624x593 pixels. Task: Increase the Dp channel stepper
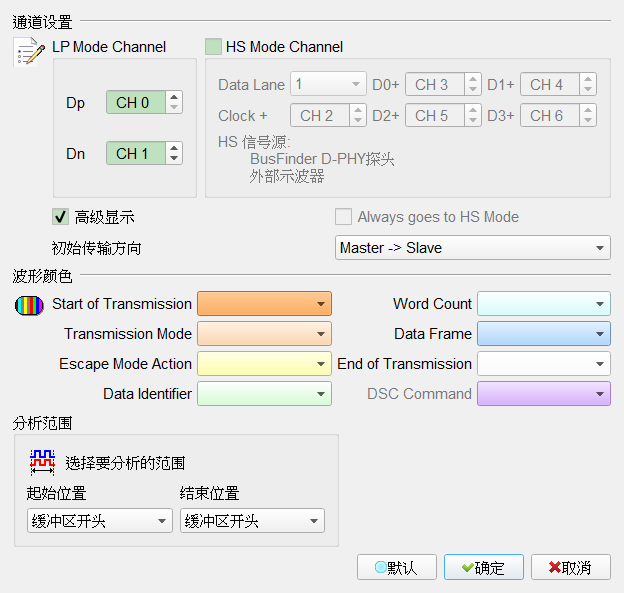tap(174, 97)
